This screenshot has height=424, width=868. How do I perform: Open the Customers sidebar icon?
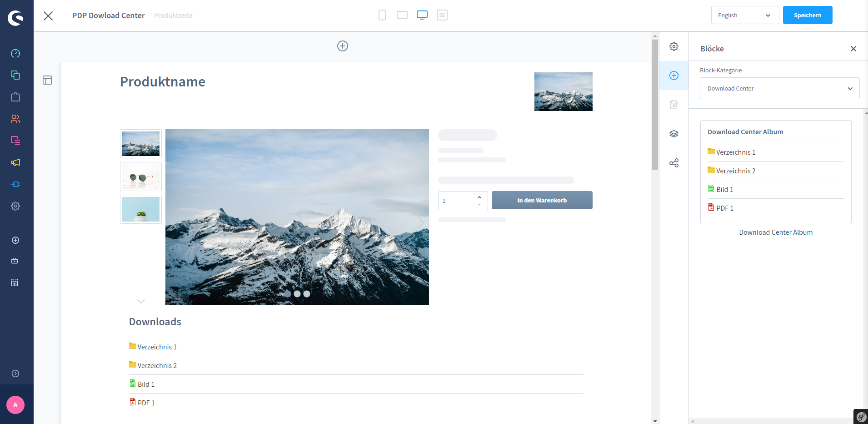(15, 119)
